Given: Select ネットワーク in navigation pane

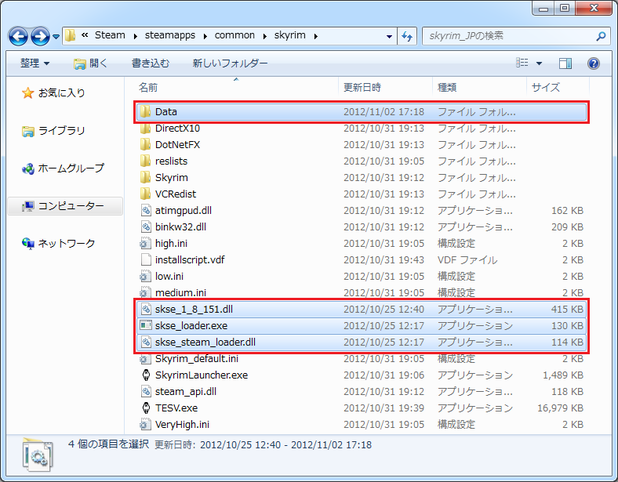Looking at the screenshot, I should pos(58,243).
